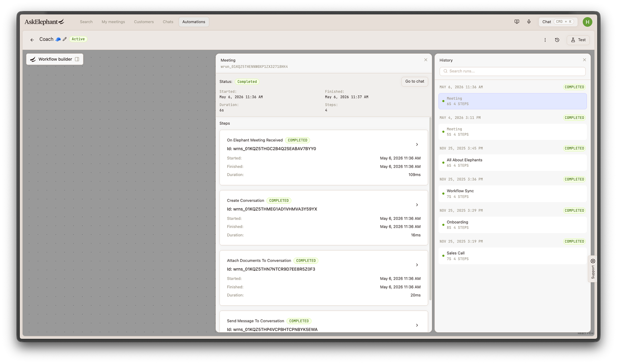Image resolution: width=617 pixels, height=364 pixels.
Task: Select the Workflow Sync run
Action: 512,194
